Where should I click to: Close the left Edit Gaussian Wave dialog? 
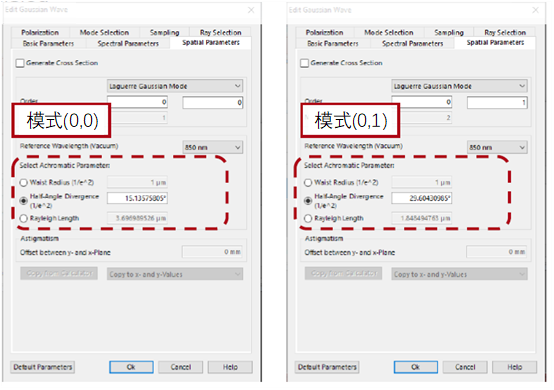(x=251, y=10)
